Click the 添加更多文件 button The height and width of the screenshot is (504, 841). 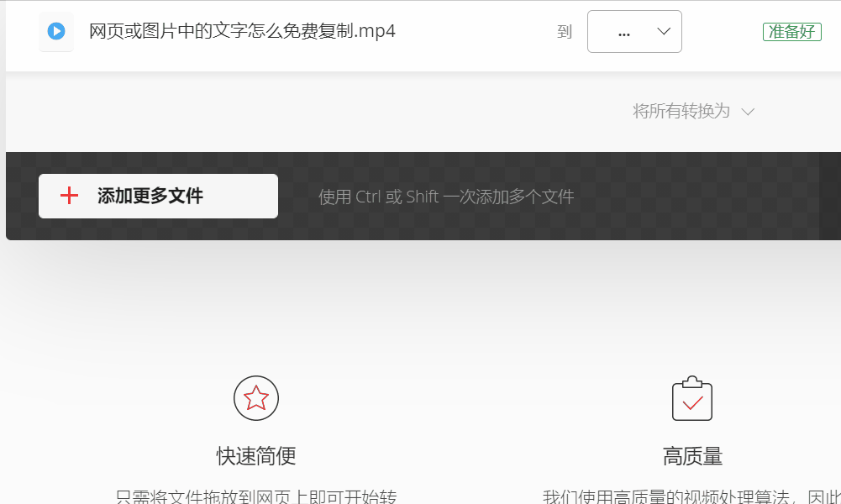pos(158,196)
